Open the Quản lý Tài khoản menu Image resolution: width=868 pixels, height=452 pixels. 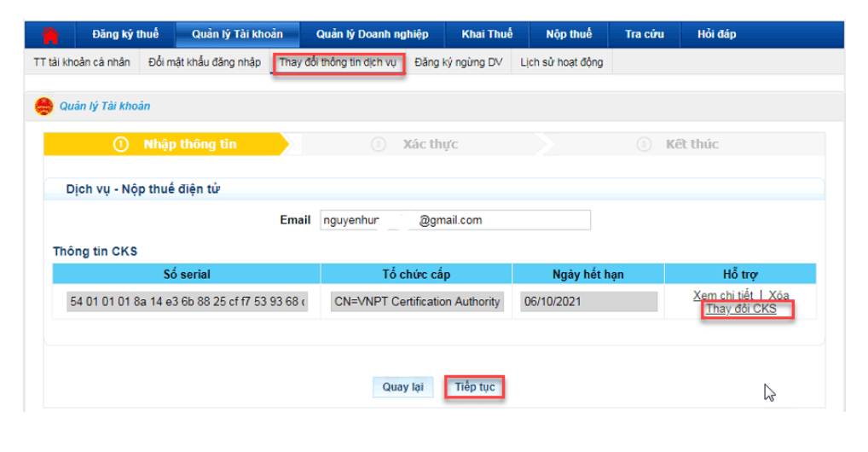tap(237, 34)
